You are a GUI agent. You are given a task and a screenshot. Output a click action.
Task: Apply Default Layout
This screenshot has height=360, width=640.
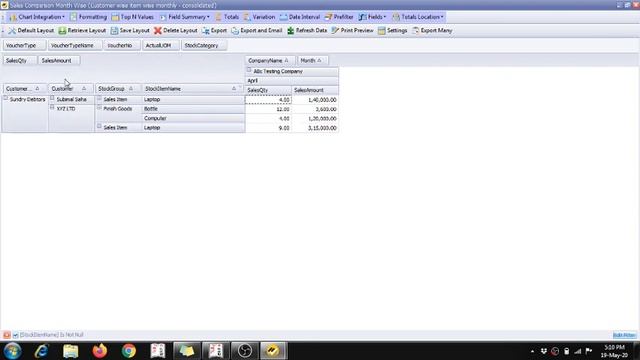(x=31, y=31)
